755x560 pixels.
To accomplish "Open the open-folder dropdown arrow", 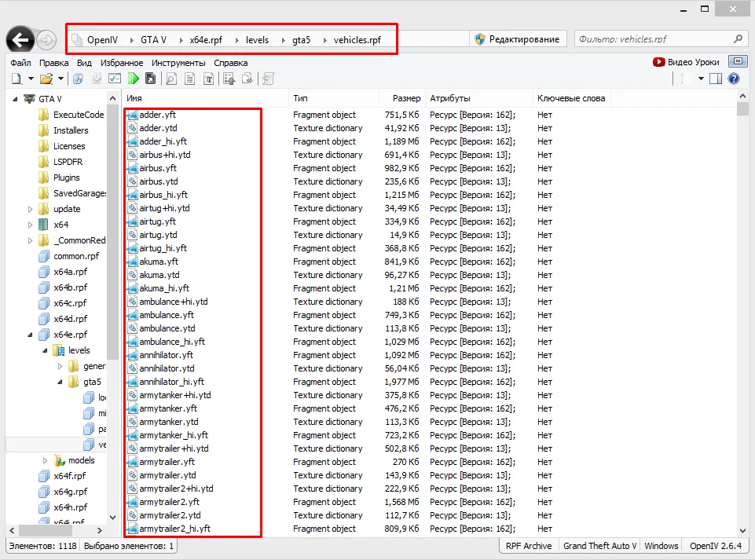I will 60,79.
